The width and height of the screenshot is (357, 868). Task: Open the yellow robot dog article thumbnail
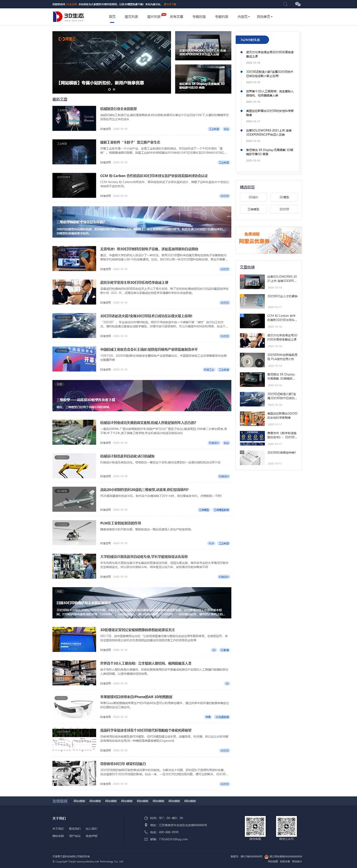click(74, 466)
